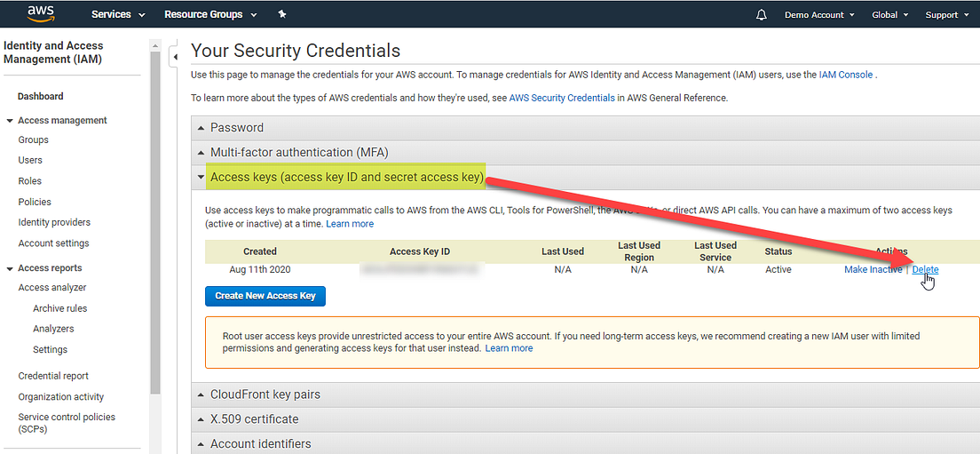Click the Access Key ID column header

pyautogui.click(x=420, y=251)
